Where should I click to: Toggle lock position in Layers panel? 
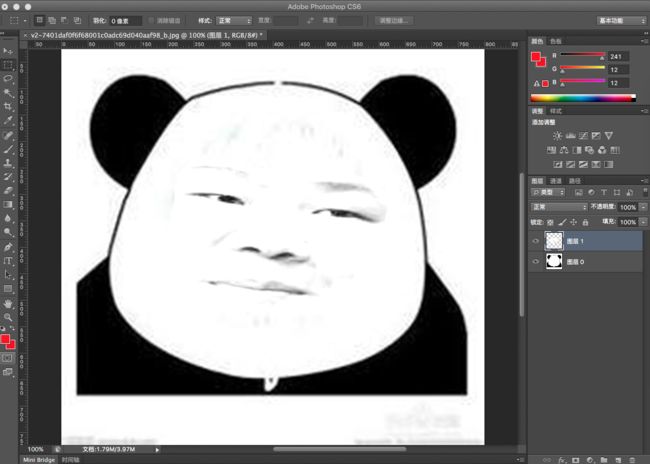pyautogui.click(x=573, y=222)
